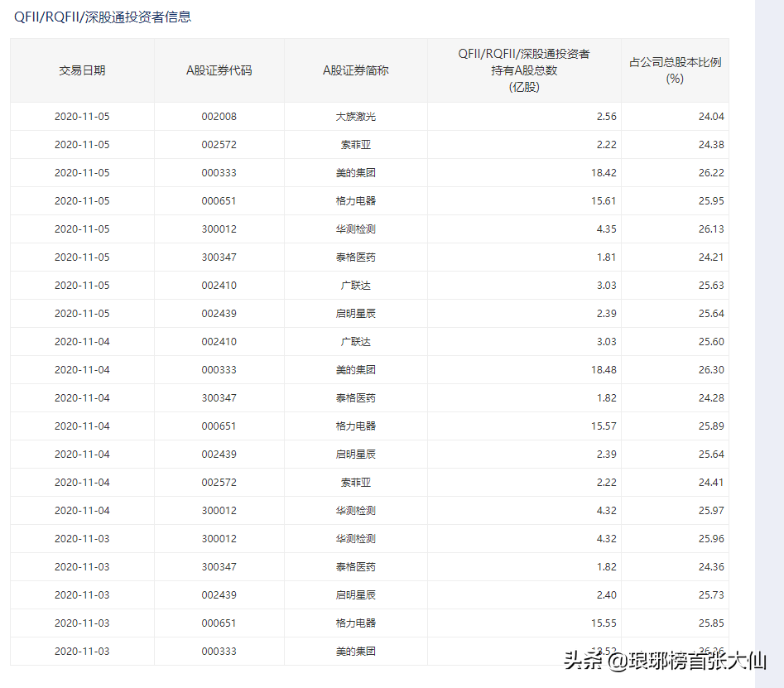
Task: Click the 26.30 percentage value
Action: click(x=711, y=370)
